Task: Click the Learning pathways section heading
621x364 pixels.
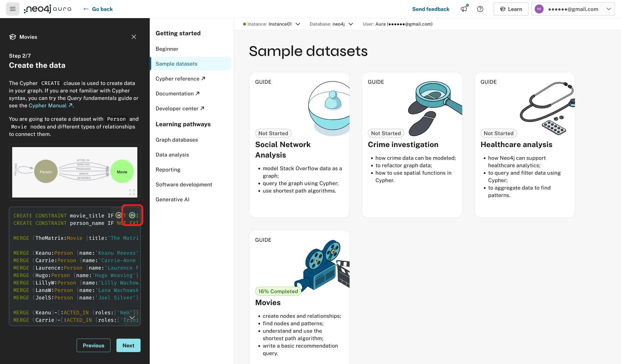Action: coord(183,124)
